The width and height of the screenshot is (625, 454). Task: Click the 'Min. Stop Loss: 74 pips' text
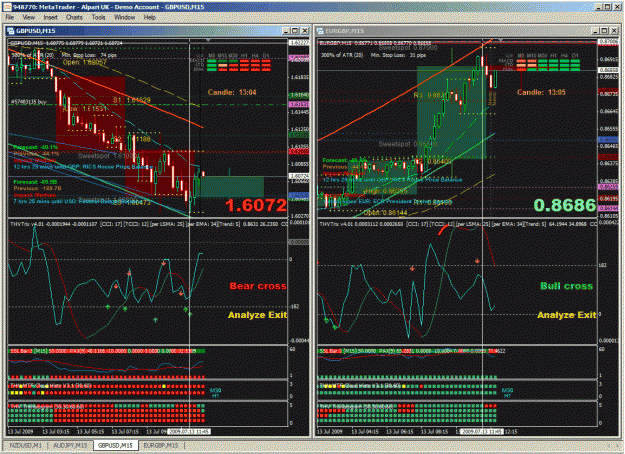coord(89,55)
